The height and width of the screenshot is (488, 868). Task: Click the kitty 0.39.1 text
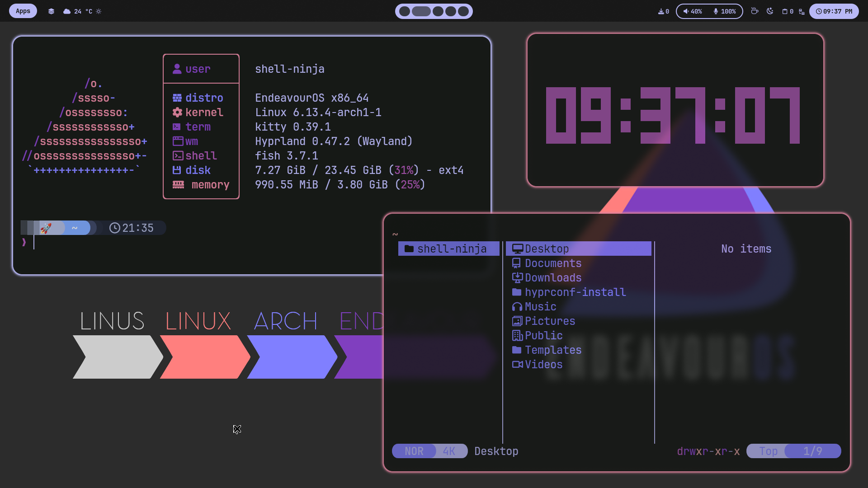[293, 127]
